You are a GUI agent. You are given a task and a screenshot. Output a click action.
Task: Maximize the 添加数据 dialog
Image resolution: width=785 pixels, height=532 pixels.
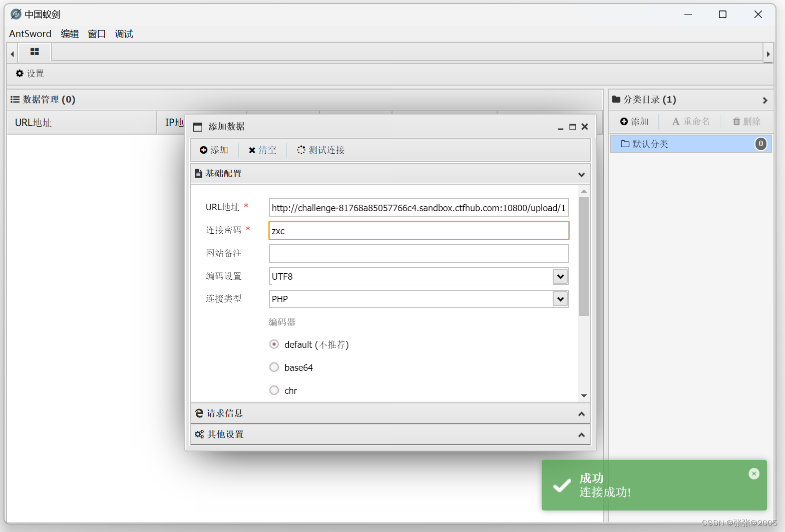tap(573, 127)
